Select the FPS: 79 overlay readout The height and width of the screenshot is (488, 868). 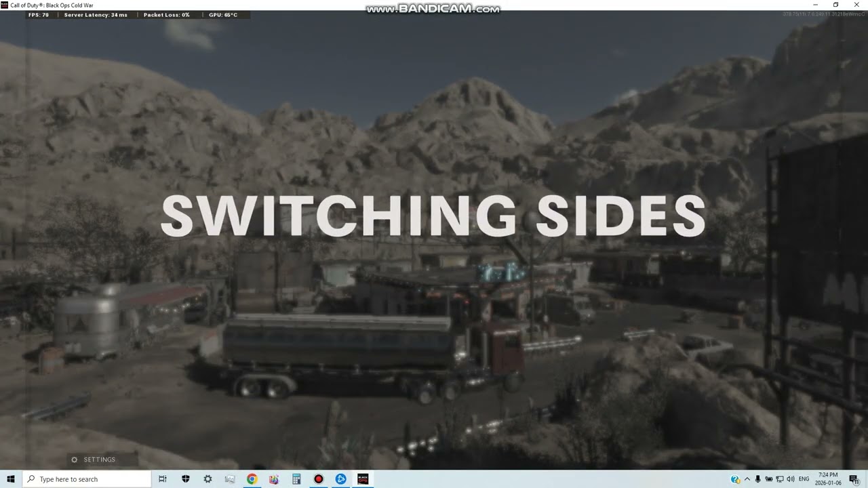39,14
